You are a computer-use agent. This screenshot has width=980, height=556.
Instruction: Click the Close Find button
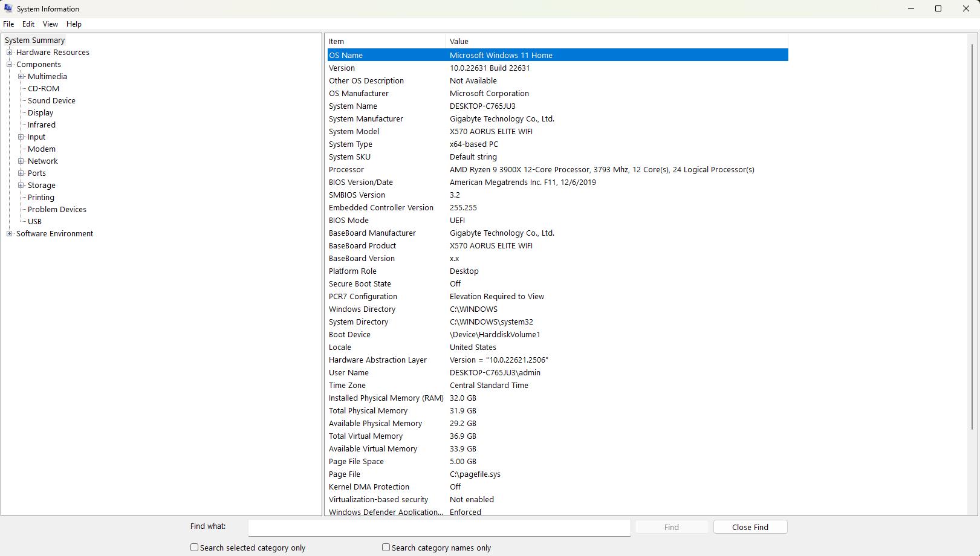[x=750, y=528]
